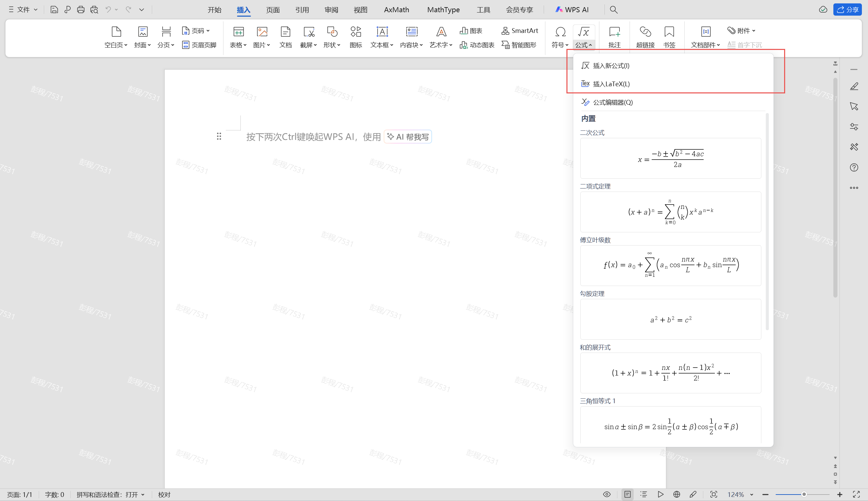This screenshot has height=501, width=868.
Task: Insert a hyperlink via 超链接 icon
Action: (x=645, y=32)
